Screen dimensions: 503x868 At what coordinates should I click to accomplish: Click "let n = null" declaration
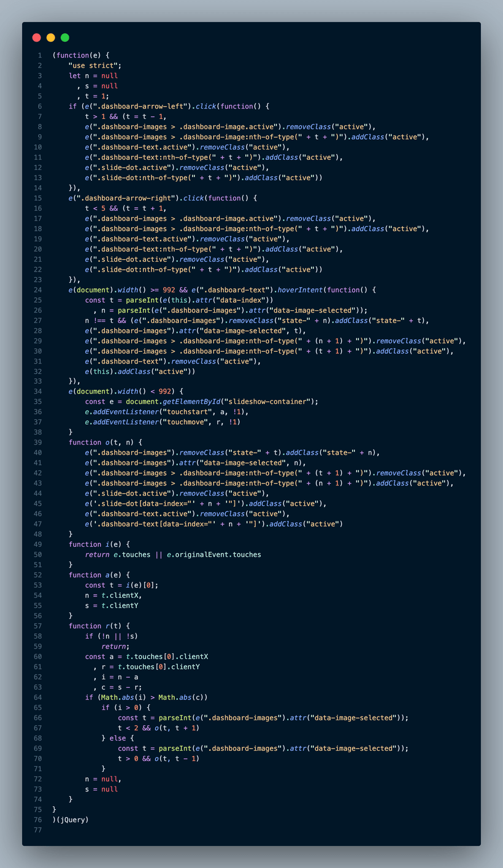[93, 76]
